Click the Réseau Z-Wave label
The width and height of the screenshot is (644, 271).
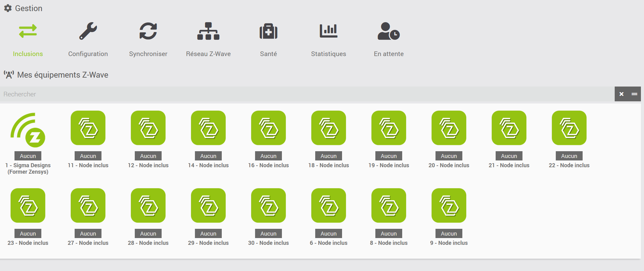tap(208, 54)
